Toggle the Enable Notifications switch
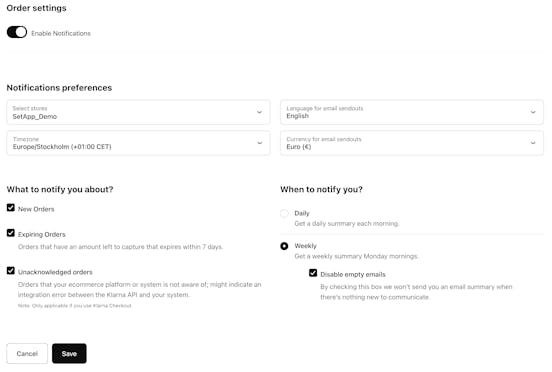 click(x=17, y=32)
